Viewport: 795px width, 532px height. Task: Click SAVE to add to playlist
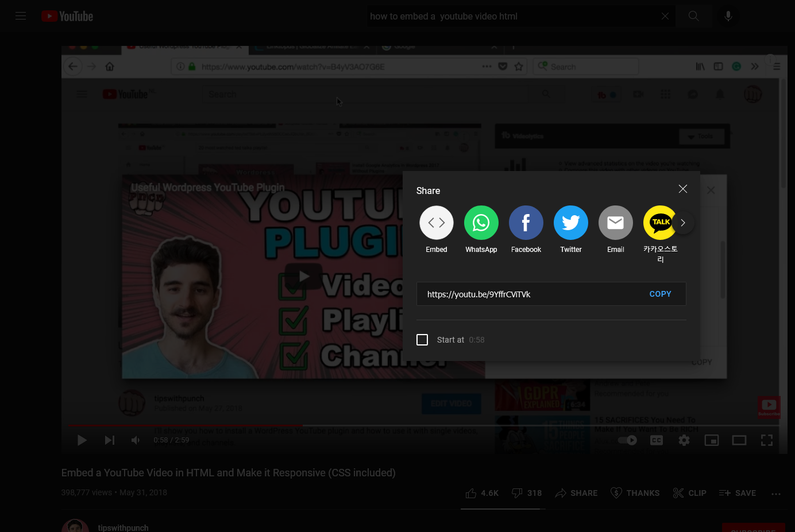(738, 493)
